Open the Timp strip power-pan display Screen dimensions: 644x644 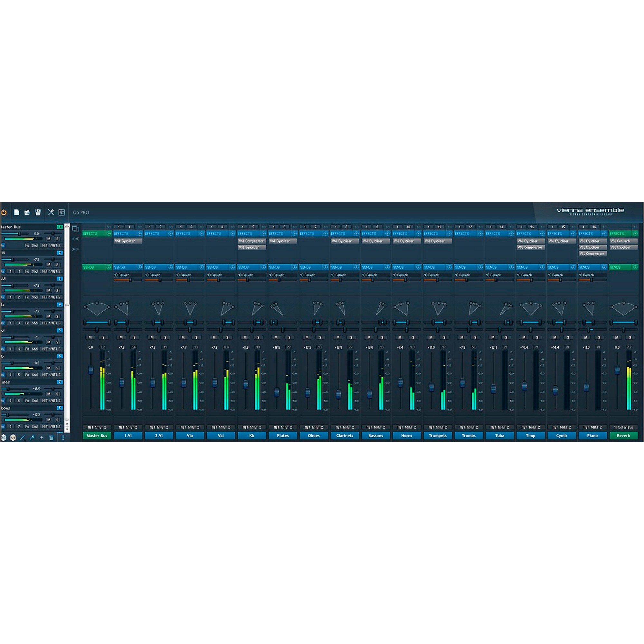[x=531, y=308]
